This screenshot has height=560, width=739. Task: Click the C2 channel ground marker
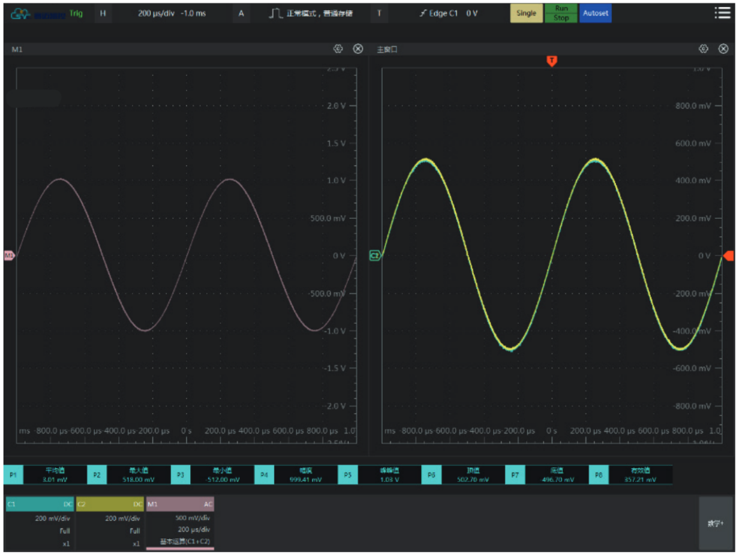tap(375, 256)
